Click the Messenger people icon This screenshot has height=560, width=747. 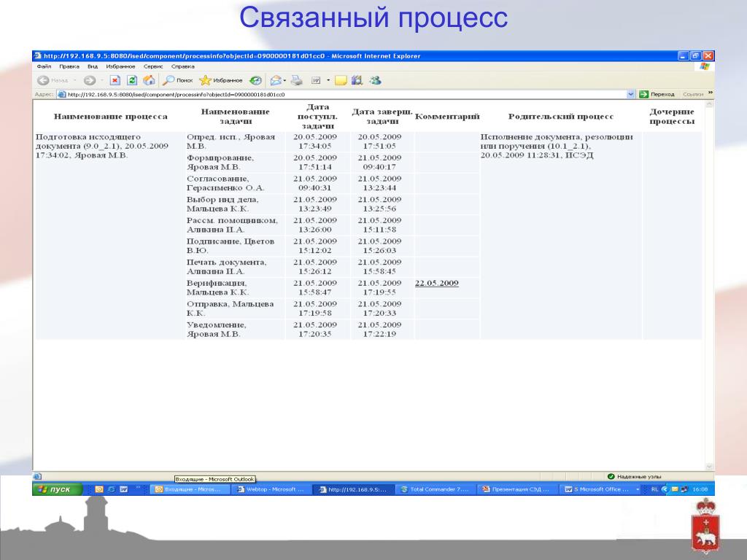tap(375, 80)
